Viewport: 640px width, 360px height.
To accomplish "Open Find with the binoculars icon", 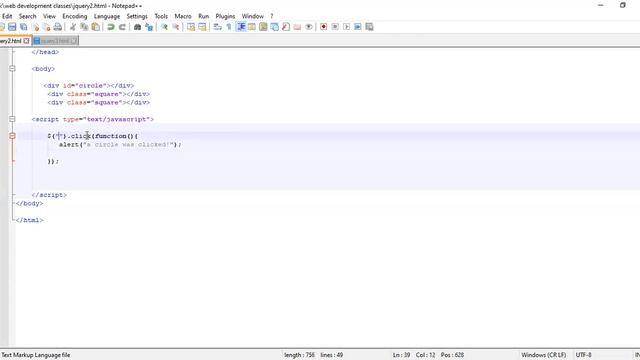I will [x=138, y=27].
